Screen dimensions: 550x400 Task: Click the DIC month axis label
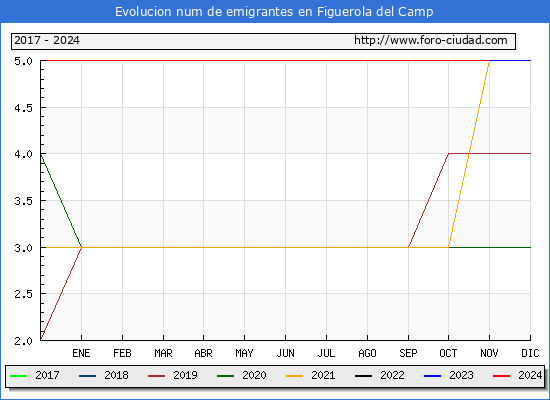coord(530,353)
